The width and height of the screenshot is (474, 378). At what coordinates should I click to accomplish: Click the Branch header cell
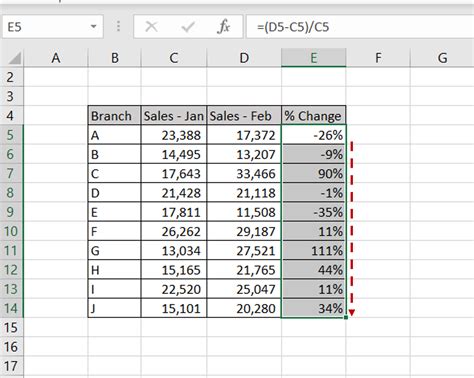tap(115, 116)
